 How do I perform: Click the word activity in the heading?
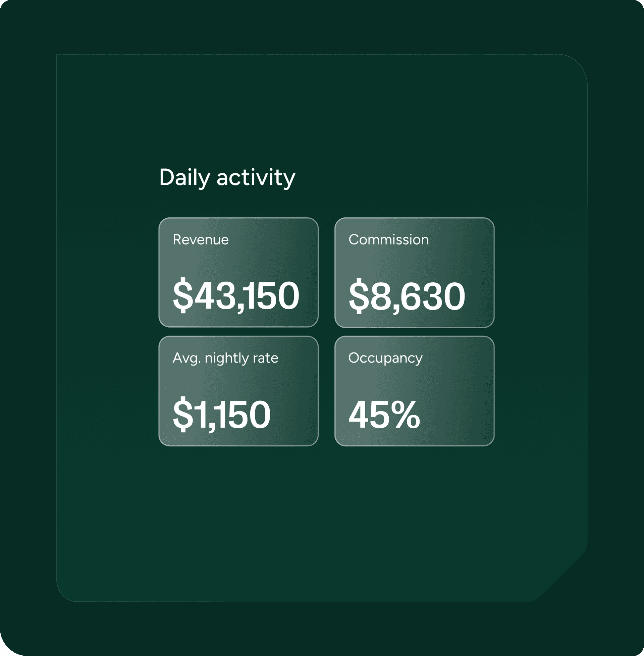pyautogui.click(x=256, y=177)
